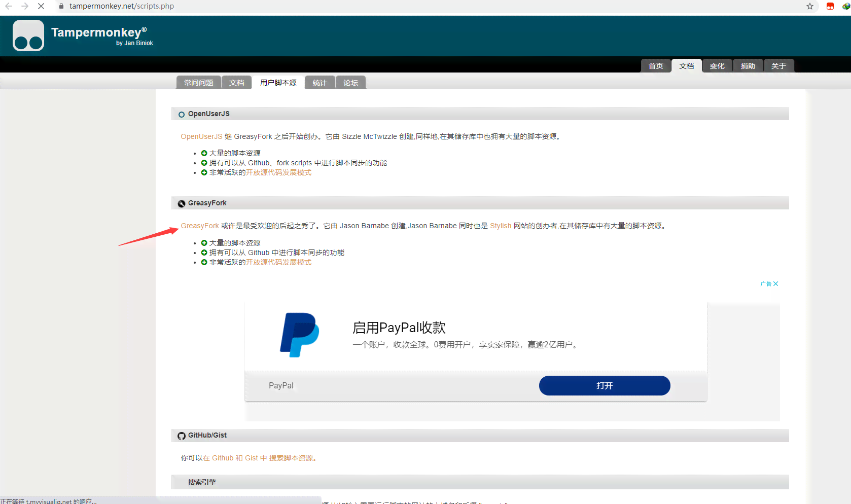Screen dimensions: 851x504
Task: Switch to the 文档 sub-tab
Action: [x=237, y=83]
